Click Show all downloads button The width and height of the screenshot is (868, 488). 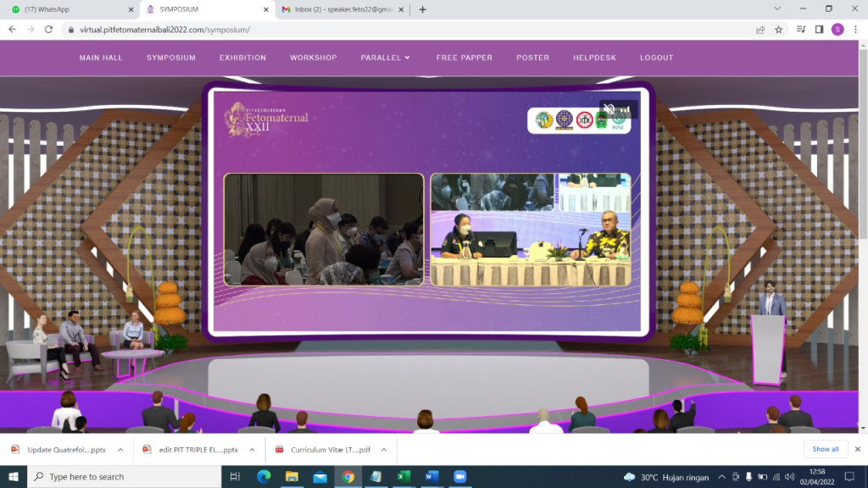click(x=825, y=449)
